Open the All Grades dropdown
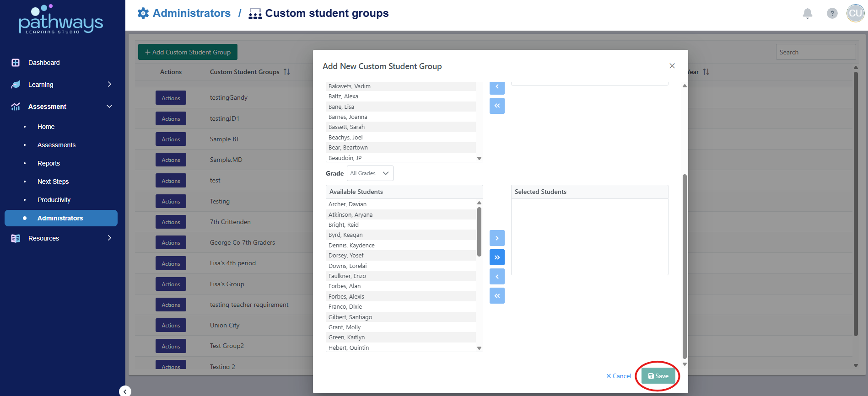This screenshot has width=868, height=396. pos(370,173)
